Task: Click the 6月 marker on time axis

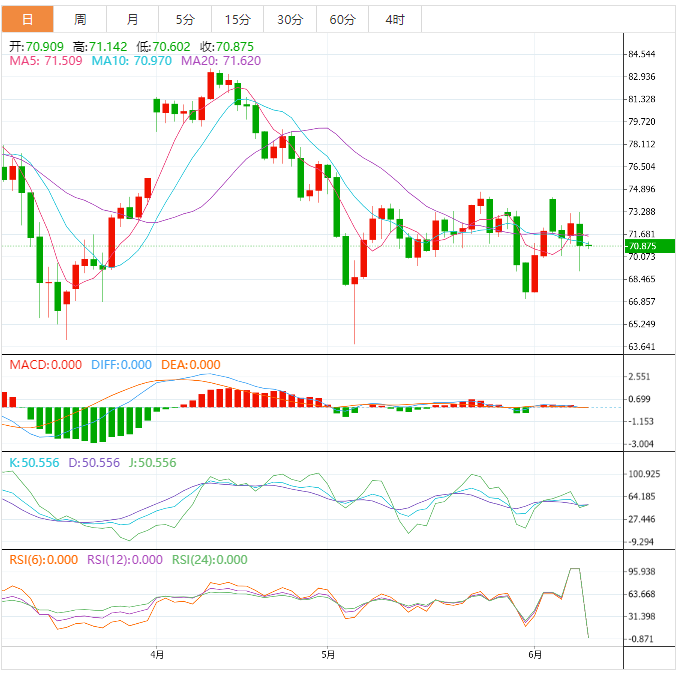Action: (x=535, y=656)
